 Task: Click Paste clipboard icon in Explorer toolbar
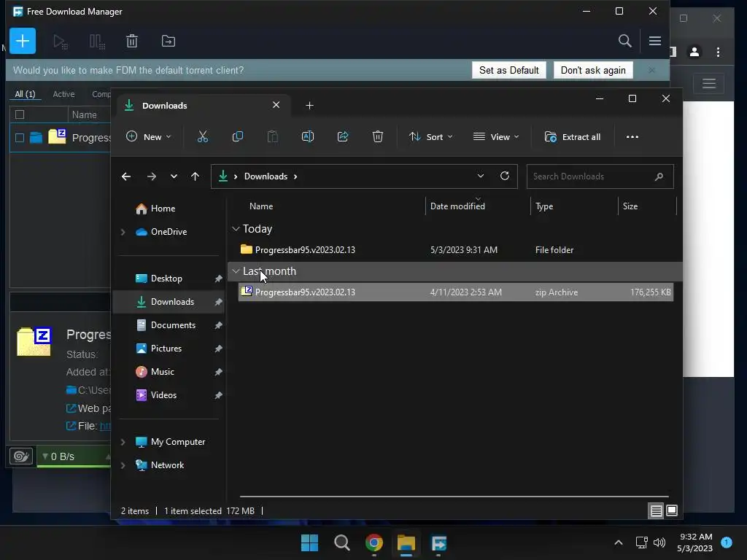[273, 137]
